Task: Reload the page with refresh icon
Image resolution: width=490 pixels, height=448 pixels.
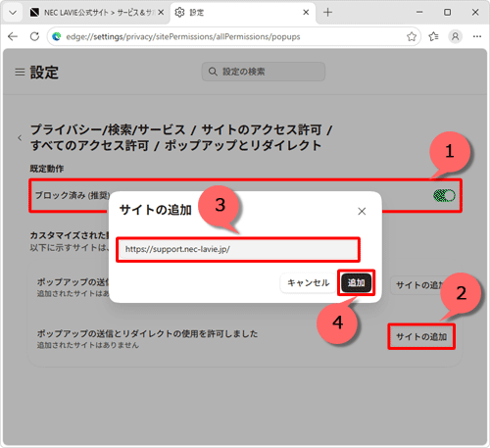Action: tap(34, 36)
